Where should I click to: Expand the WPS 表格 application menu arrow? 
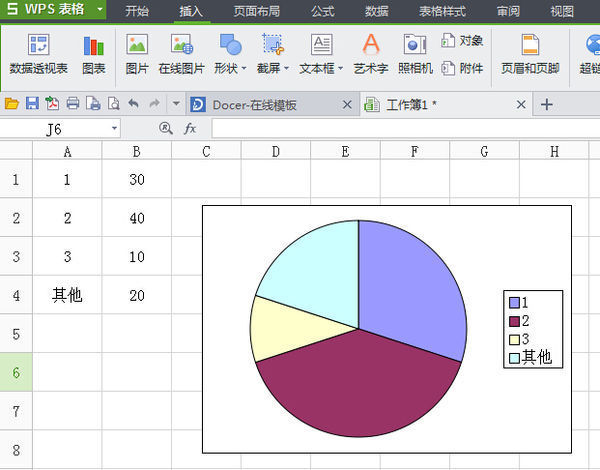click(x=100, y=8)
